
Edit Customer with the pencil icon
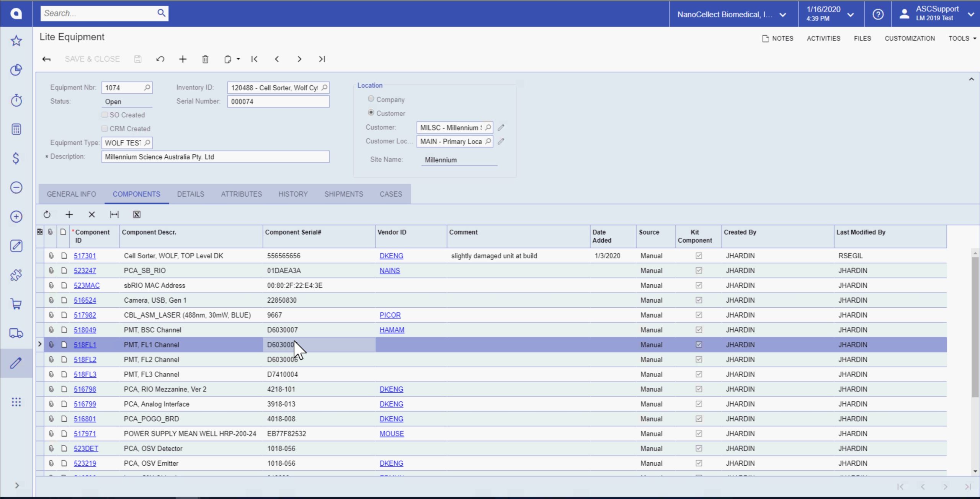[x=501, y=127]
